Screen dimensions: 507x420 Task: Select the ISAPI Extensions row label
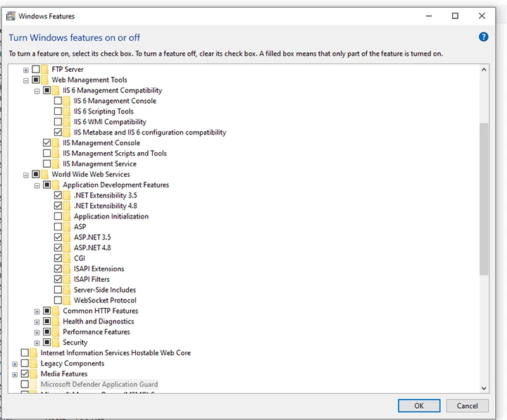(99, 268)
